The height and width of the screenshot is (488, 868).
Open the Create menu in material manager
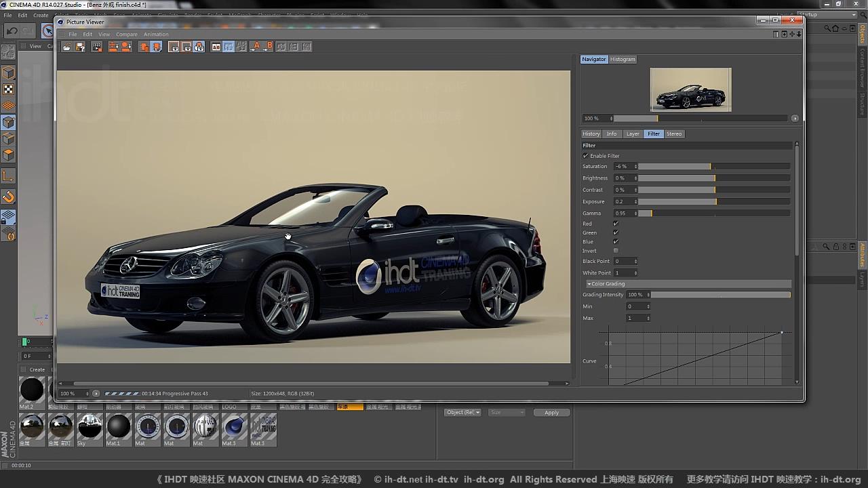37,369
